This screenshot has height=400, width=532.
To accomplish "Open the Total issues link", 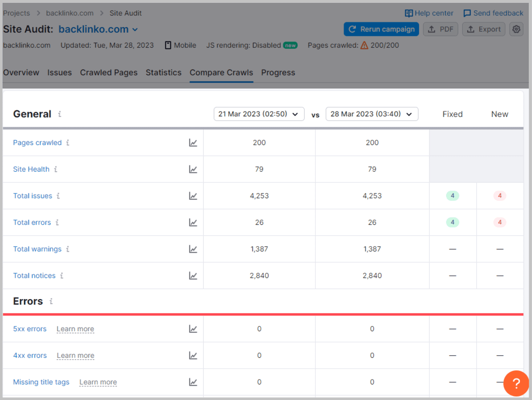I will pyautogui.click(x=33, y=196).
